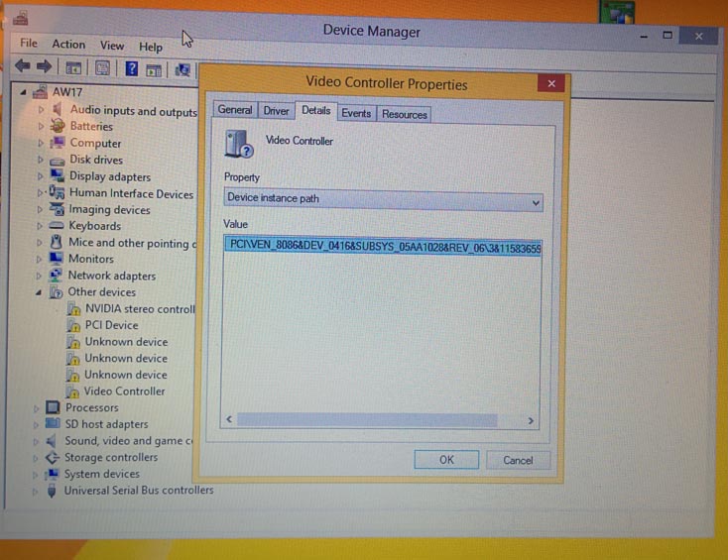Select the Batteries tree item

coord(91,126)
